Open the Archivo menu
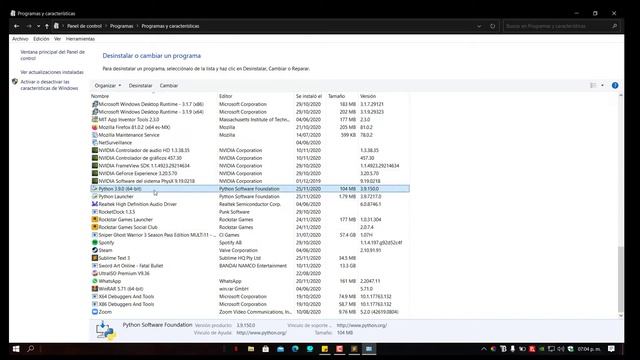This screenshot has width=640, height=360. pyautogui.click(x=20, y=39)
